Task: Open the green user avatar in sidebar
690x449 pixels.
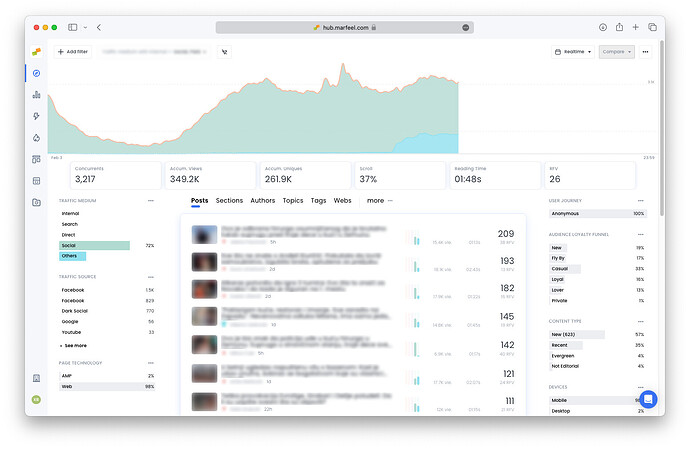Action: coord(37,400)
